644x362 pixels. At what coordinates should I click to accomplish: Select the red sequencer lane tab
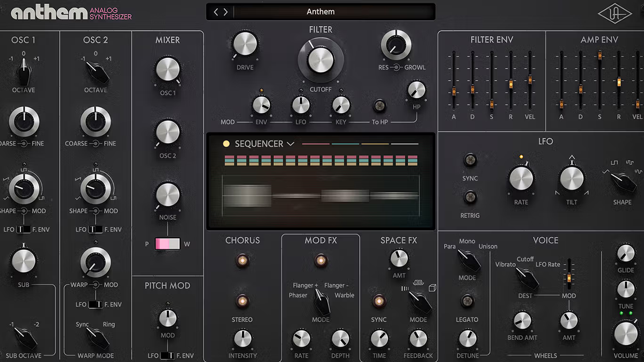pyautogui.click(x=316, y=144)
